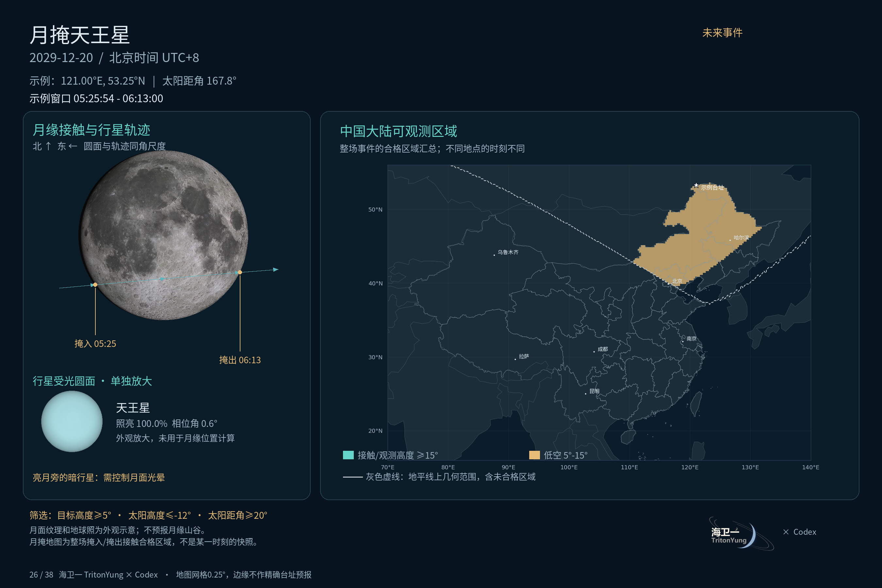
Task: Click the 地图网格0.25° footer note
Action: coord(244,575)
